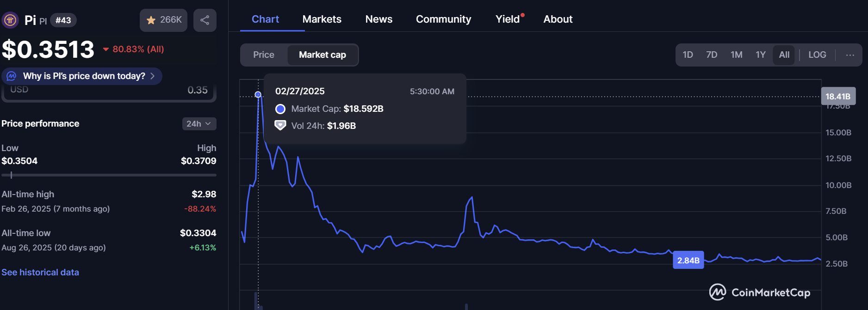Image resolution: width=868 pixels, height=310 pixels.
Task: Click the 2.84B current value label
Action: pos(688,261)
